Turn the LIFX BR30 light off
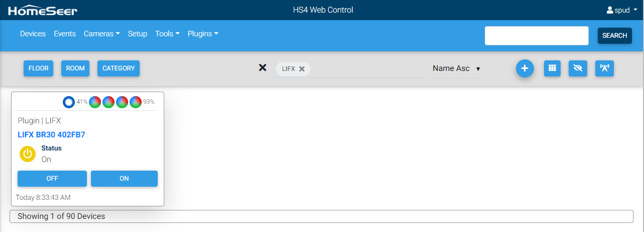This screenshot has height=232, width=644. coord(52,179)
